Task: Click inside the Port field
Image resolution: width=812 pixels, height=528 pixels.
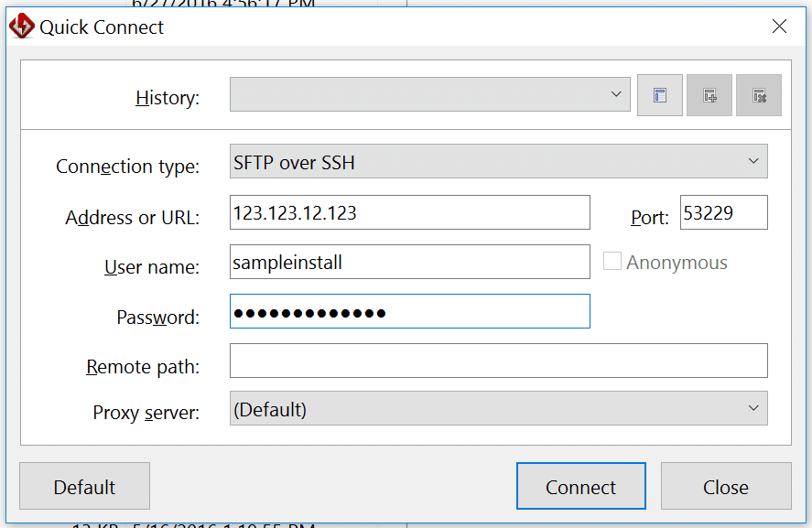Action: click(x=723, y=211)
